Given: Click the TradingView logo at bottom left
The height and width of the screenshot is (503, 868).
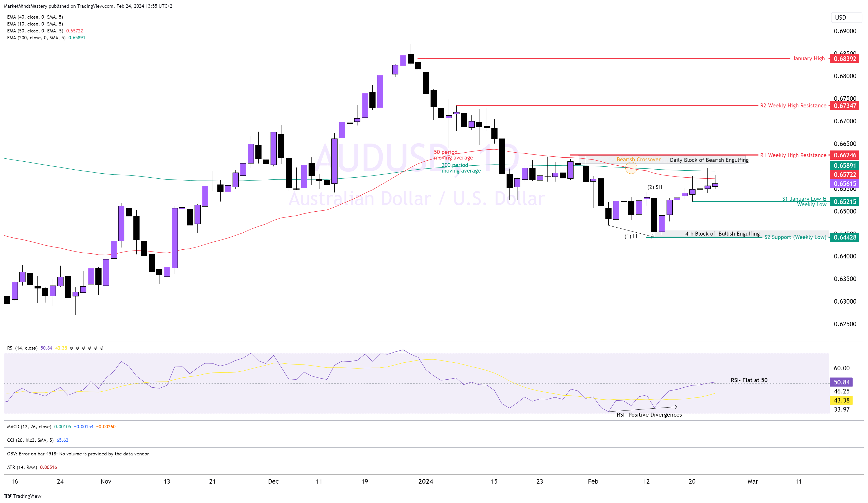Looking at the screenshot, I should tap(23, 496).
